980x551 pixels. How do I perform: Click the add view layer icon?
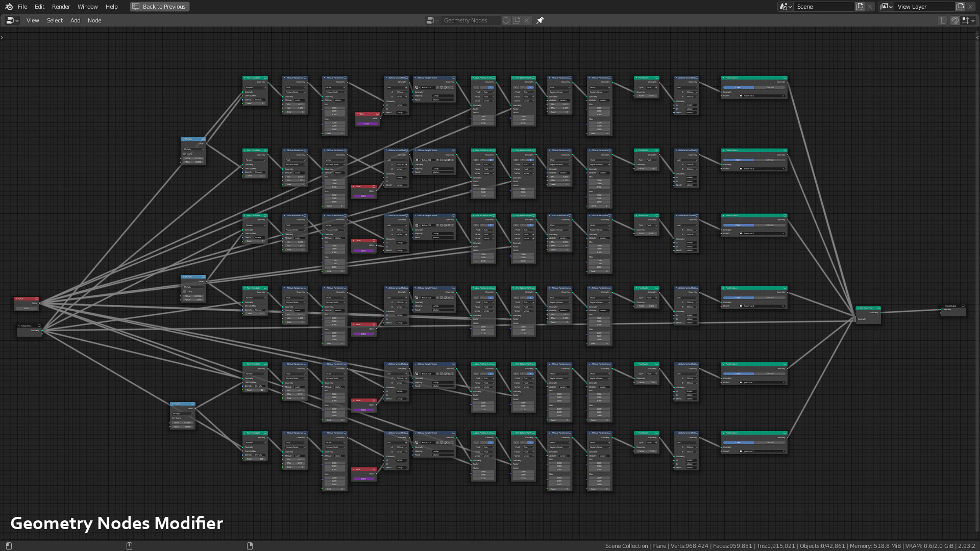960,7
